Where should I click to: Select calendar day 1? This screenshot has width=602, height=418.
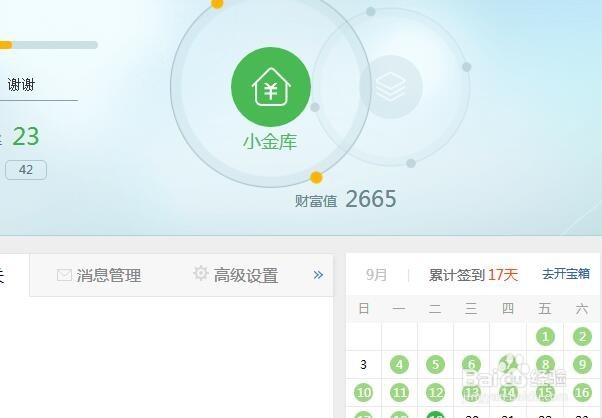click(x=545, y=337)
